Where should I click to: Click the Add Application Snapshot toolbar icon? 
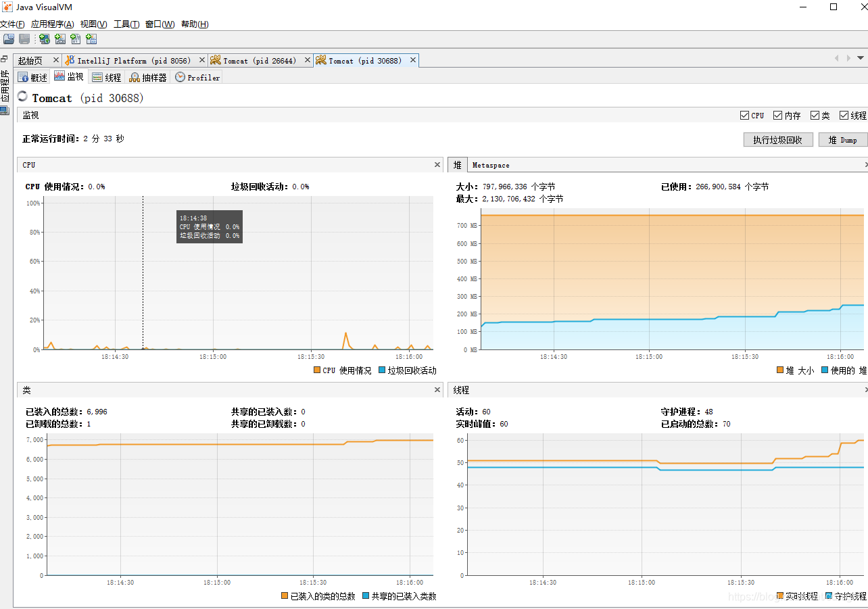pos(91,39)
